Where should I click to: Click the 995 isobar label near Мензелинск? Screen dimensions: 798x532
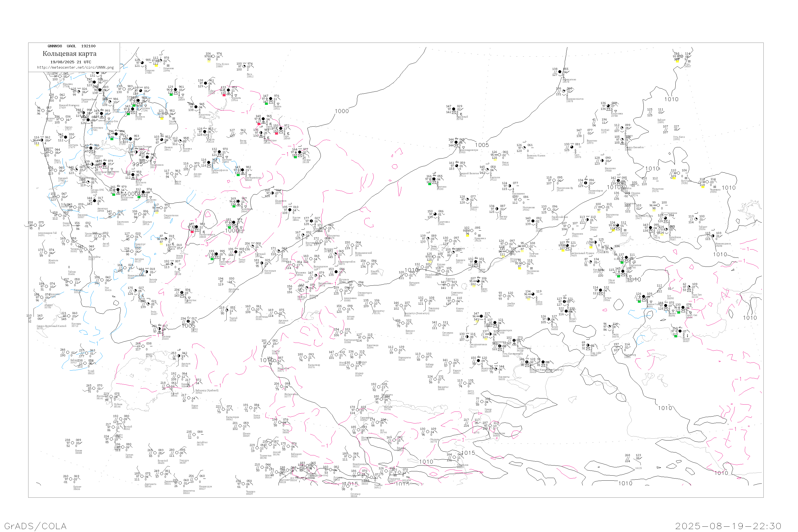point(138,164)
